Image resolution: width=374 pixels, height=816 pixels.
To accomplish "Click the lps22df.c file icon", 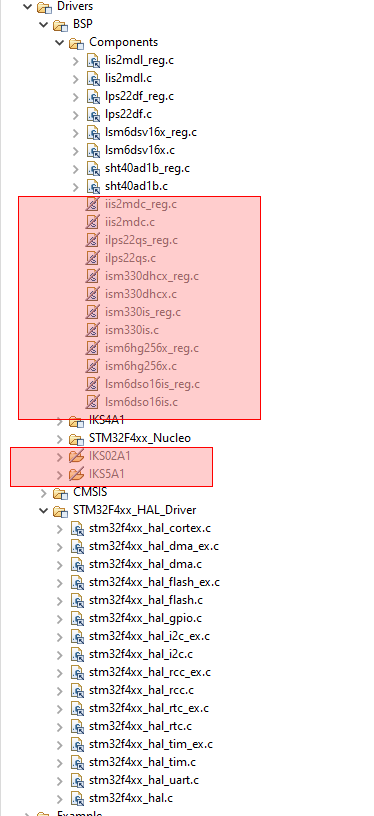I will 93,114.
